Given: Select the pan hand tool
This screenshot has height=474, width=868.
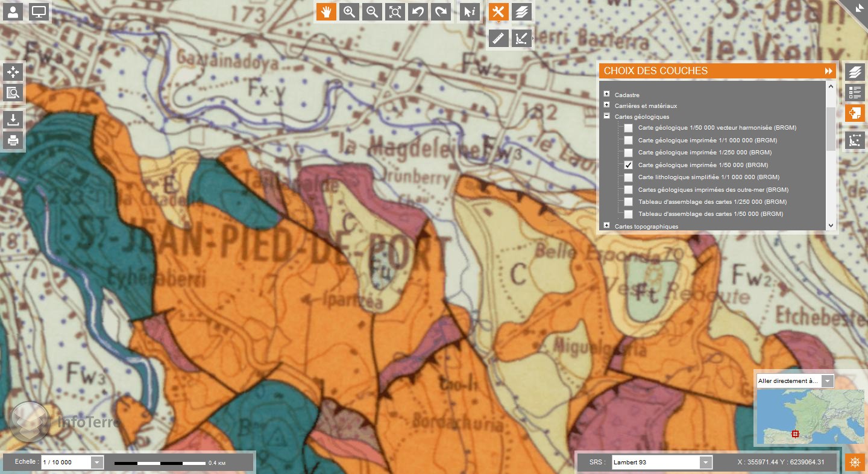Looking at the screenshot, I should pyautogui.click(x=326, y=11).
